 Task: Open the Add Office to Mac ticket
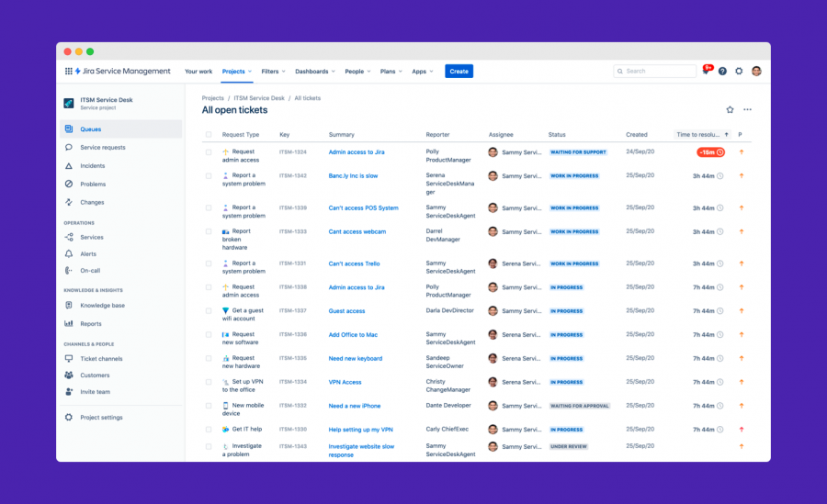pos(353,335)
